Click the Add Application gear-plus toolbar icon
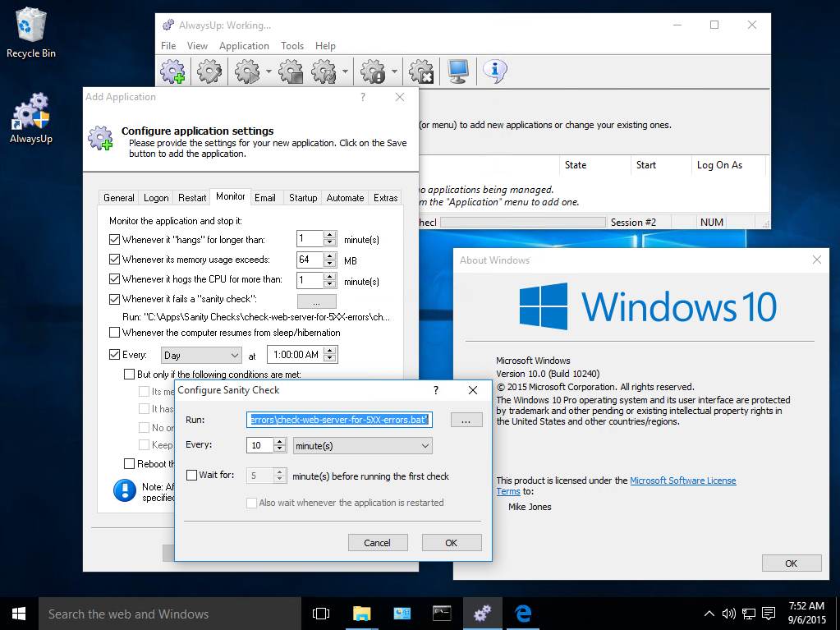840x630 pixels. pyautogui.click(x=173, y=71)
